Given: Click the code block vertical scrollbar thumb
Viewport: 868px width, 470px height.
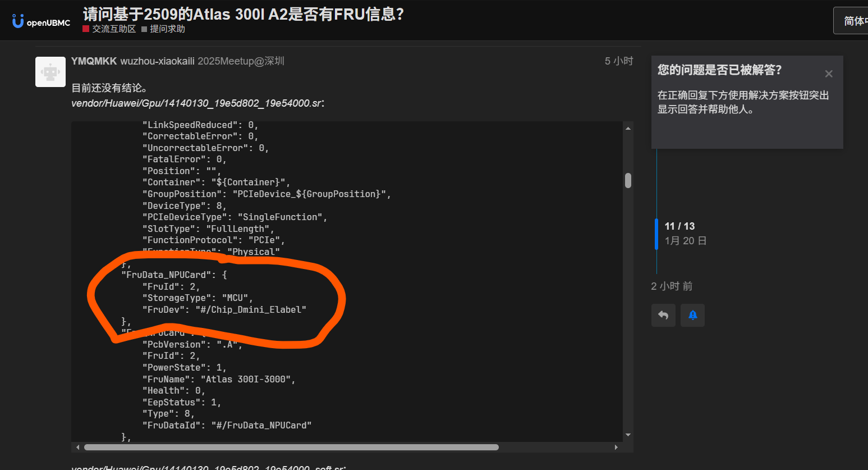Looking at the screenshot, I should (x=628, y=180).
